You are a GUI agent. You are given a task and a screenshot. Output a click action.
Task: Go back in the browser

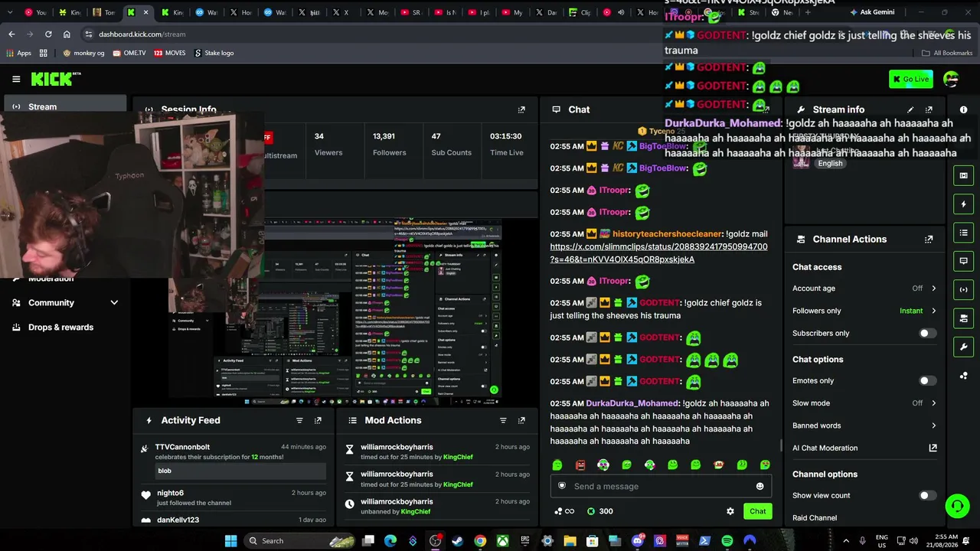point(11,34)
